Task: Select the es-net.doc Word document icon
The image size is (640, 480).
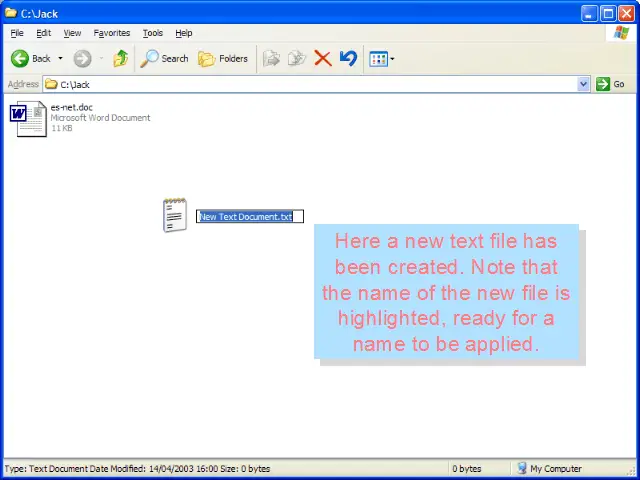Action: 28,118
